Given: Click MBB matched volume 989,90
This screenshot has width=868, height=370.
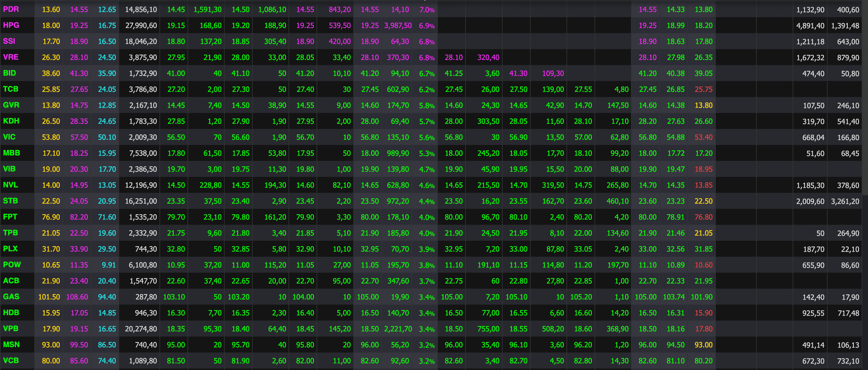Looking at the screenshot, I should click(x=398, y=153).
